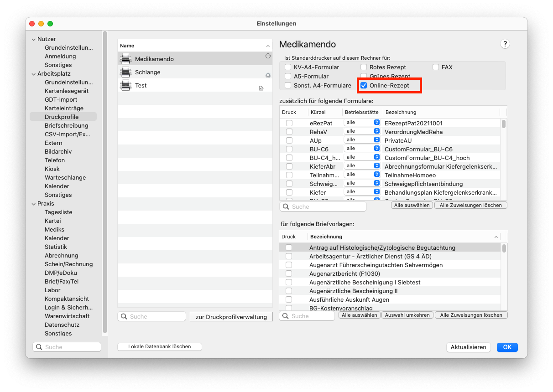Open the Betriebsstätte dropdown for Schweig…
553x392 pixels.
pyautogui.click(x=362, y=183)
